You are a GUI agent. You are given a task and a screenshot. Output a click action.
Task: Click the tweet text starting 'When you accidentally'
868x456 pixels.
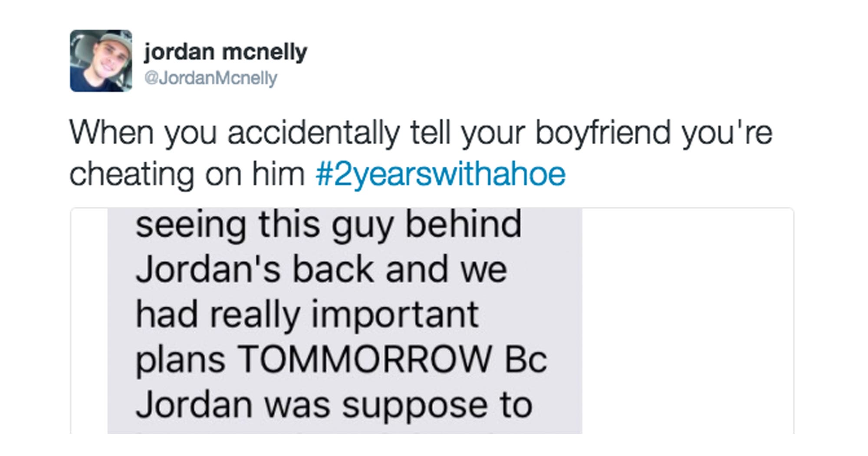(421, 153)
